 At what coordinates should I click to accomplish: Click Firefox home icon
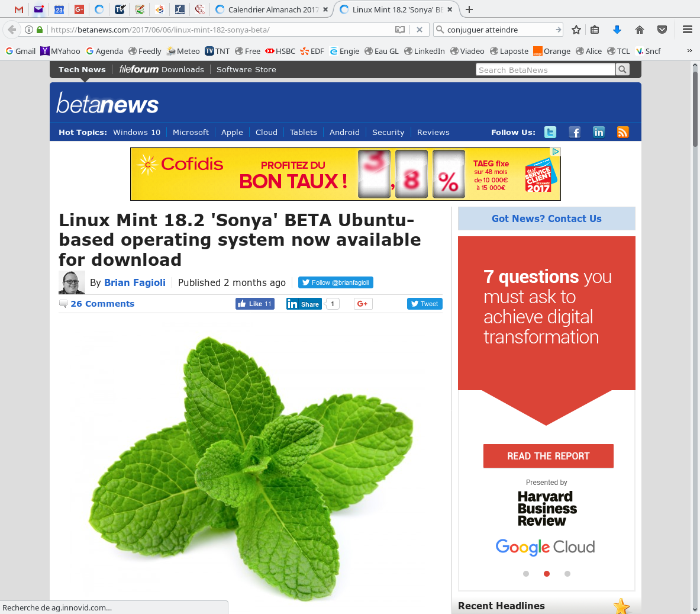click(639, 29)
